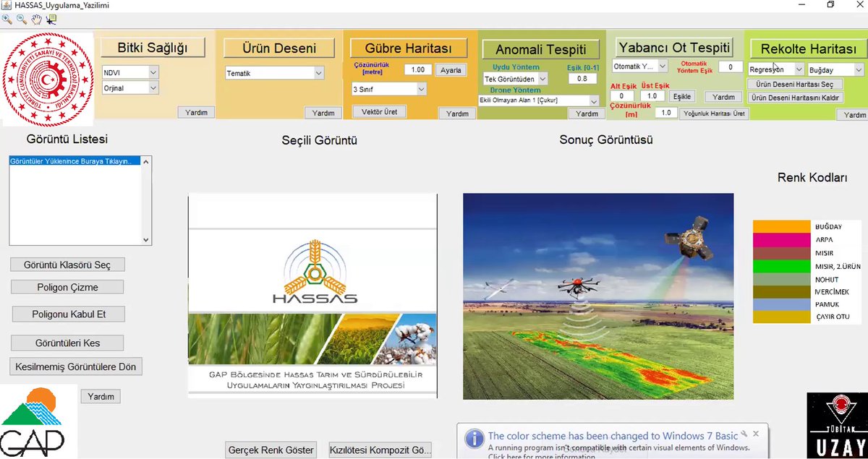Open notification options wrench icon

pyautogui.click(x=745, y=434)
